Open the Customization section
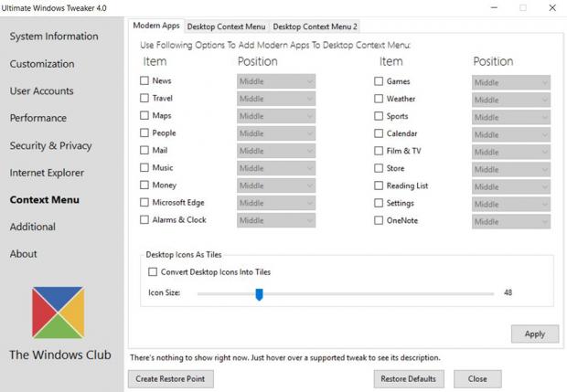This screenshot has width=567, height=392. point(42,64)
